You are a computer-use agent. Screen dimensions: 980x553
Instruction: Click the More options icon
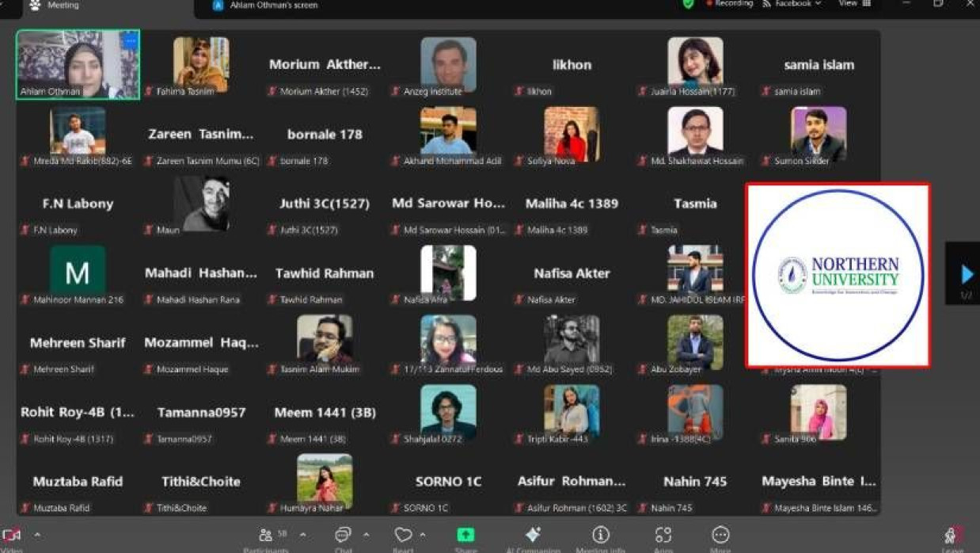coord(720,536)
